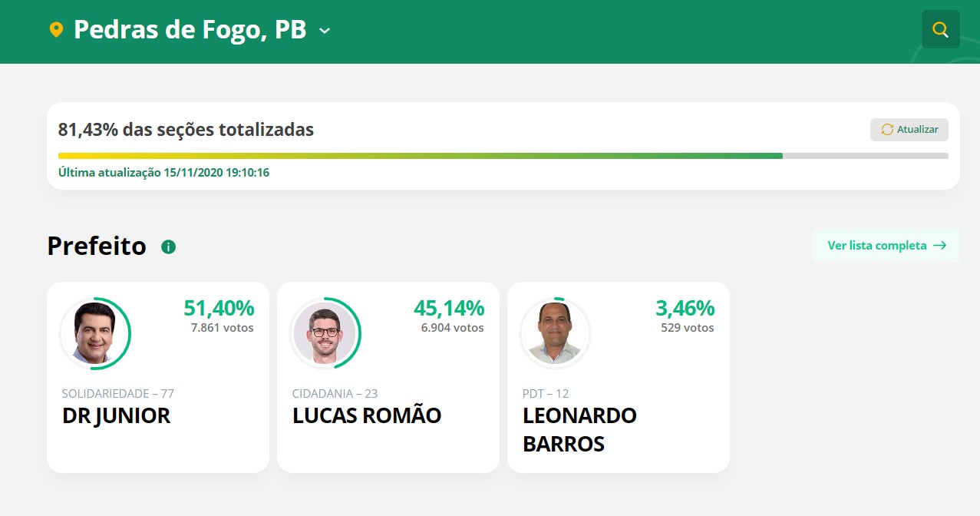Select DR JUNIOR candidate photo
This screenshot has height=516, width=980.
[95, 333]
